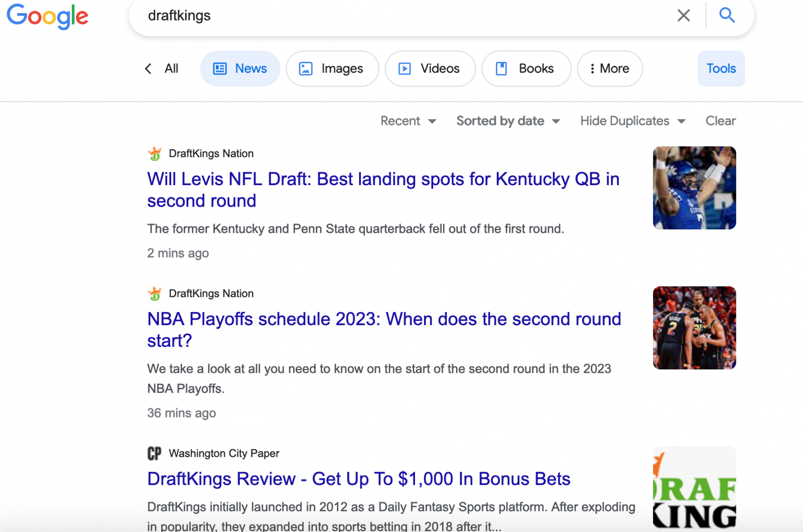This screenshot has width=803, height=532.
Task: Click the magnifying glass search icon
Action: (x=727, y=16)
